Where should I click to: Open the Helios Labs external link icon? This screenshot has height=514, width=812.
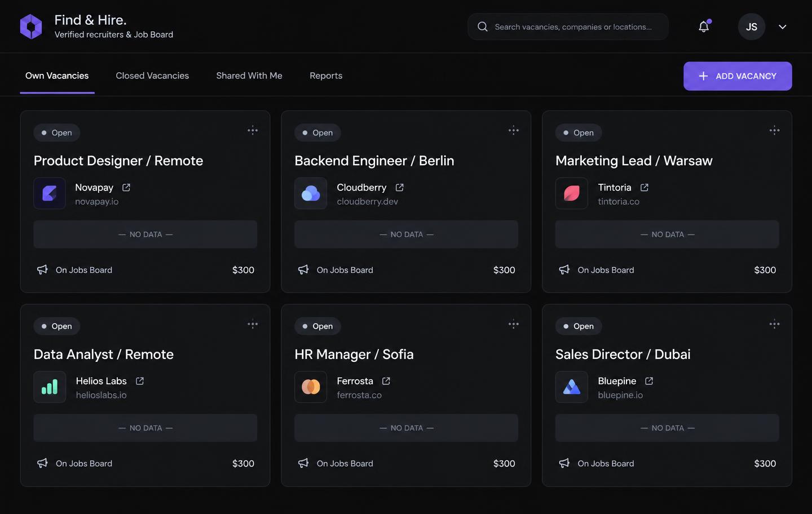point(140,381)
